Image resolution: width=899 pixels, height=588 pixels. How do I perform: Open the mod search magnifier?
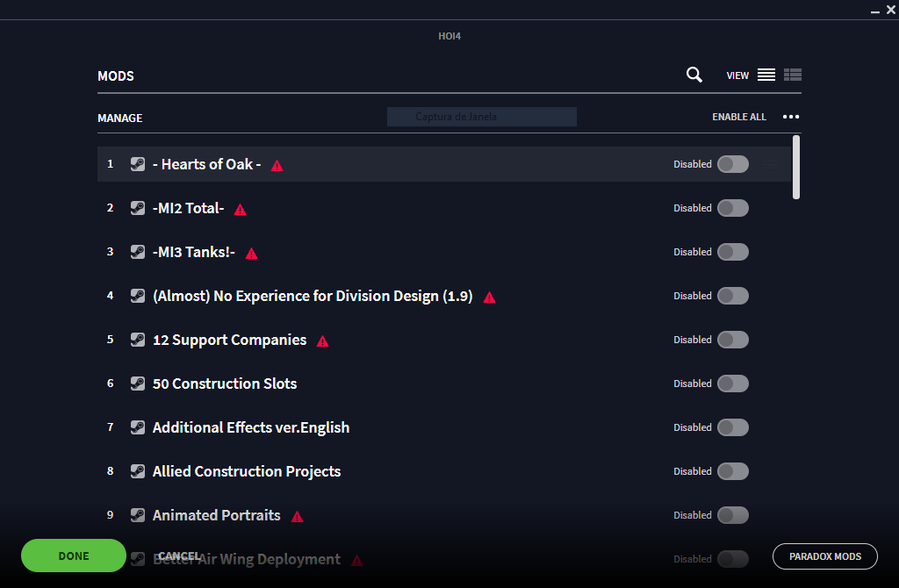click(x=694, y=75)
